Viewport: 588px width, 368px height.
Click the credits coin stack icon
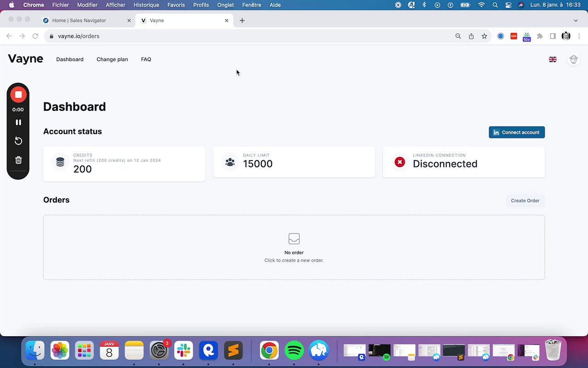tap(60, 162)
